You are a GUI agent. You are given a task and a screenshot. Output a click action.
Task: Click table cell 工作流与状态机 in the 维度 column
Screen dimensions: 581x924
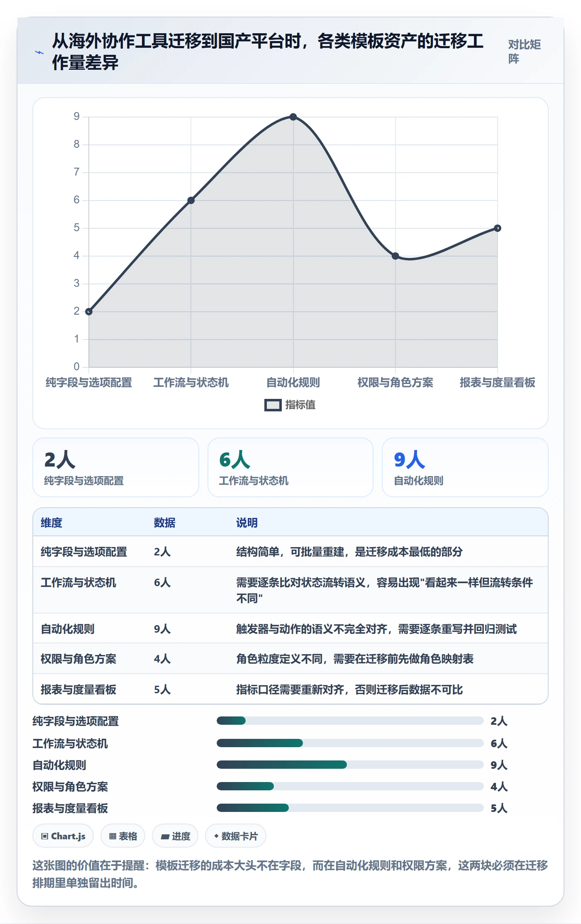[78, 582]
